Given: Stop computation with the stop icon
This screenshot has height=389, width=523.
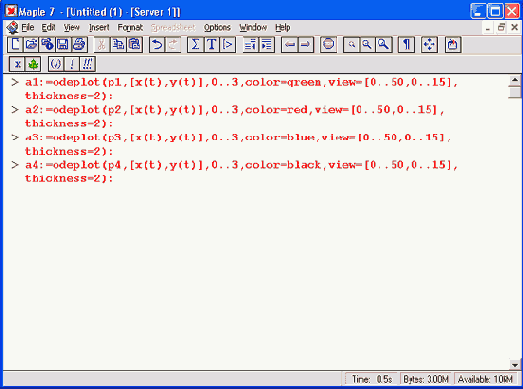Looking at the screenshot, I should click(328, 44).
